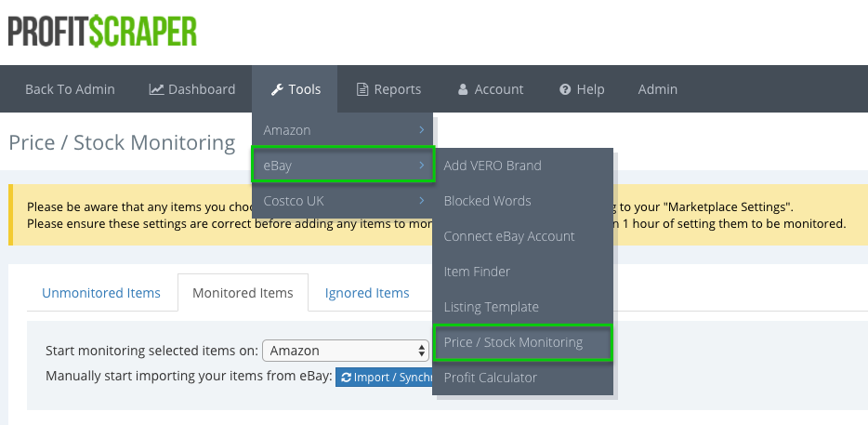868x425 pixels.
Task: Open the Tools menu
Action: click(295, 89)
